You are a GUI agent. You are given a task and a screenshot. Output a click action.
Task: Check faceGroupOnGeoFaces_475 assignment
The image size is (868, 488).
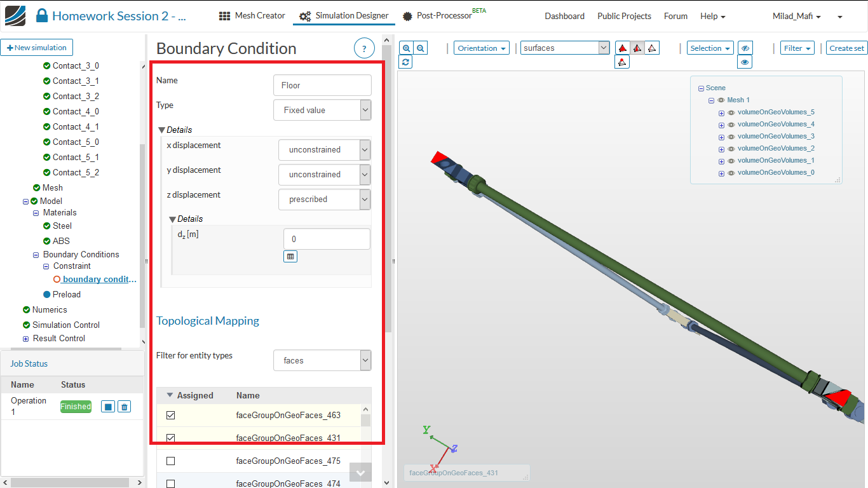[x=170, y=461]
